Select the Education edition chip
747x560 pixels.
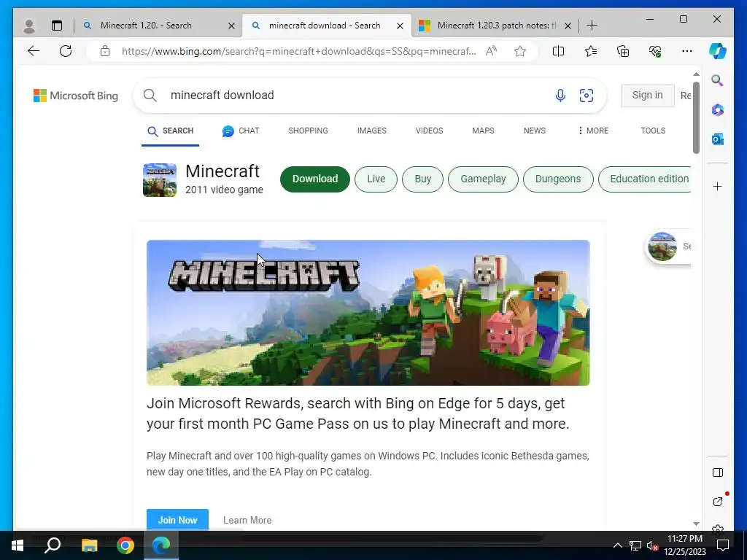coord(645,179)
